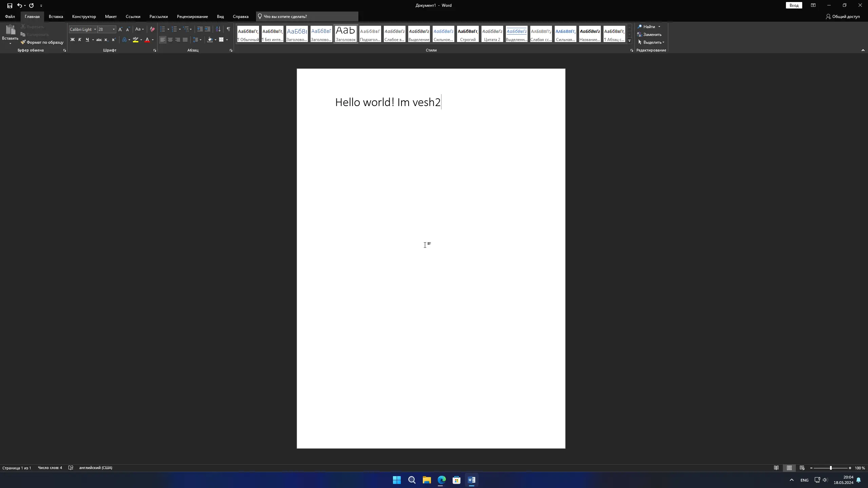Click the 'Что вы хотите сделать?' search field
The width and height of the screenshot is (868, 488).
click(307, 16)
